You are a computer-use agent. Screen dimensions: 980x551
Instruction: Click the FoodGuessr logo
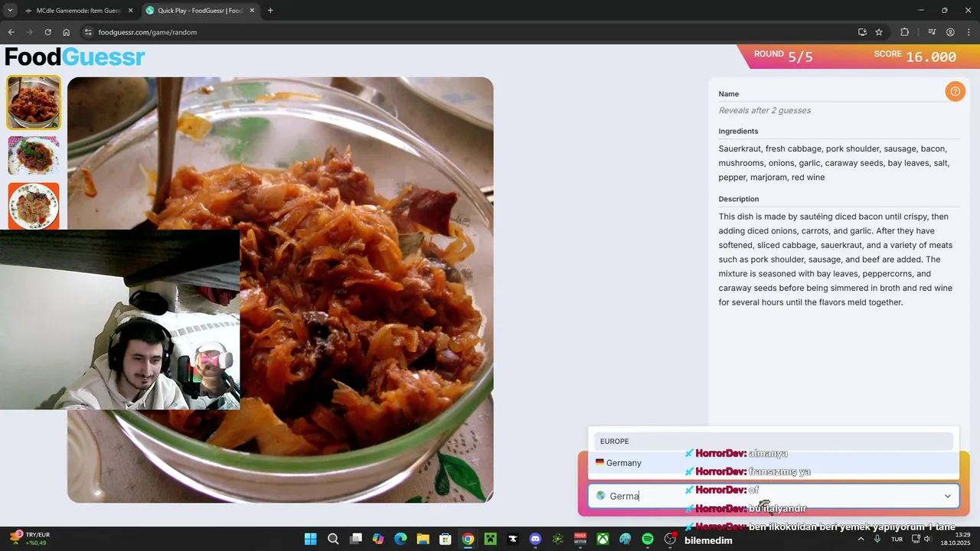75,57
